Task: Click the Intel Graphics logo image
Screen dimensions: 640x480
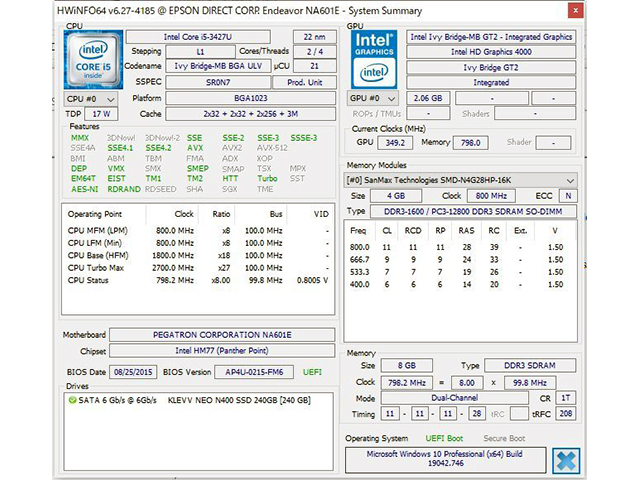Action: point(374,60)
